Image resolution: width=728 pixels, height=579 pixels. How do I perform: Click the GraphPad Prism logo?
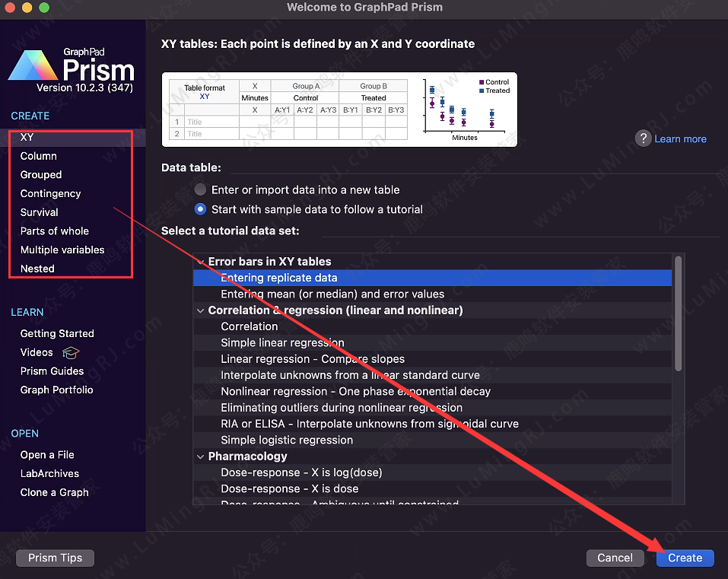pos(72,70)
